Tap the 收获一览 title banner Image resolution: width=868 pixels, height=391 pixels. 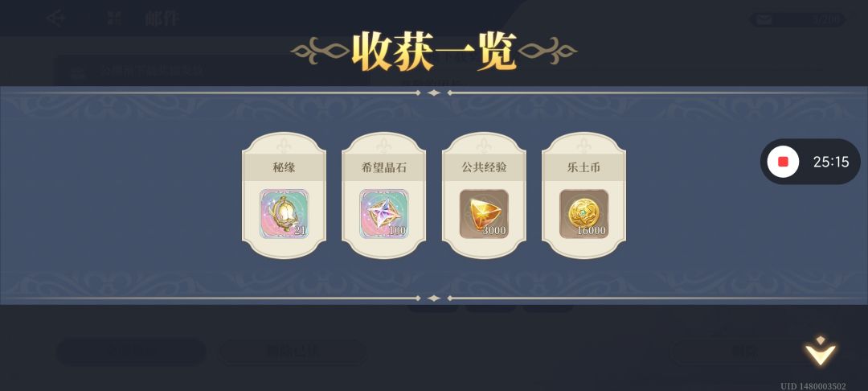pos(434,52)
